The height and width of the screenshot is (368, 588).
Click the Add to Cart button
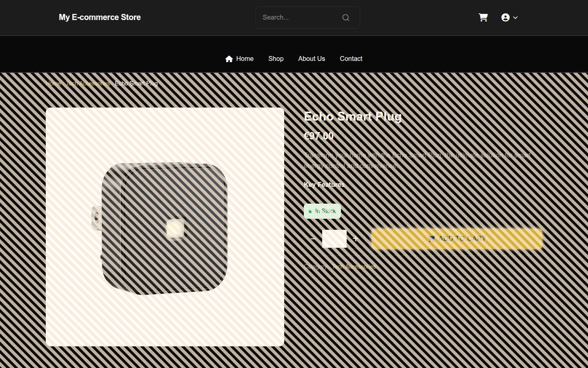pos(457,239)
